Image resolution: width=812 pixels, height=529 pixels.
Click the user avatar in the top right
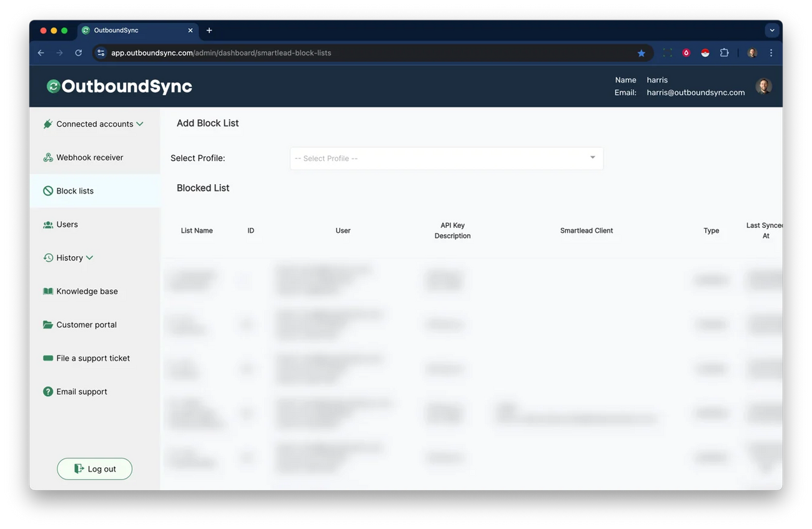(763, 86)
